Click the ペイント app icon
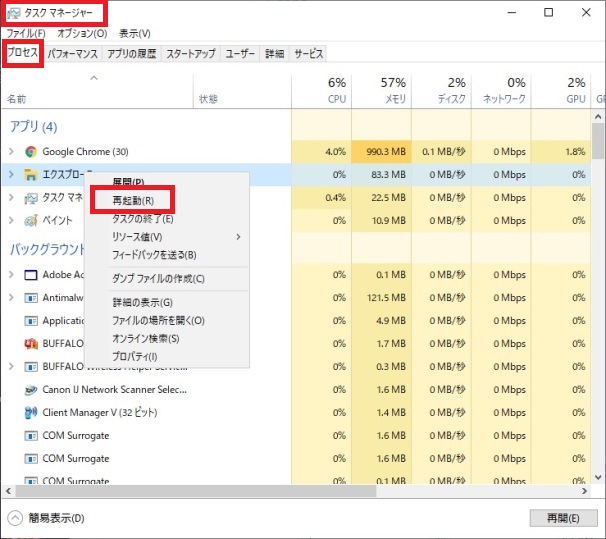 click(x=31, y=221)
